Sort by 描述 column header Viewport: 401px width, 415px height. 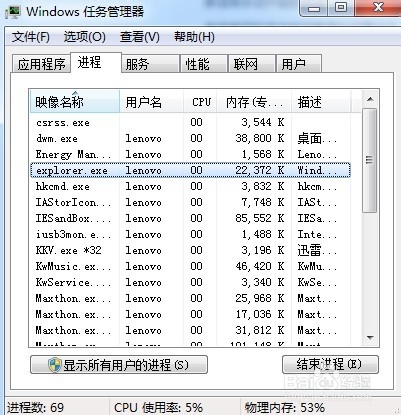(321, 102)
